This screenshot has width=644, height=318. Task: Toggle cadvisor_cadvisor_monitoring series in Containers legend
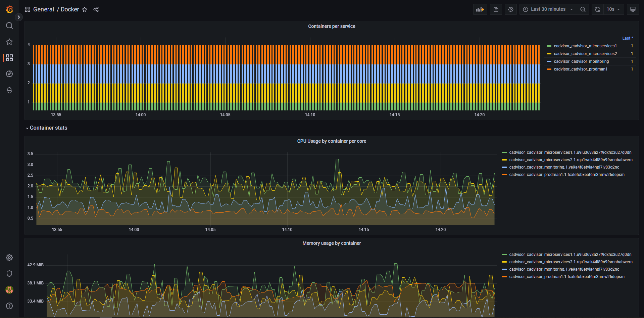tap(581, 61)
